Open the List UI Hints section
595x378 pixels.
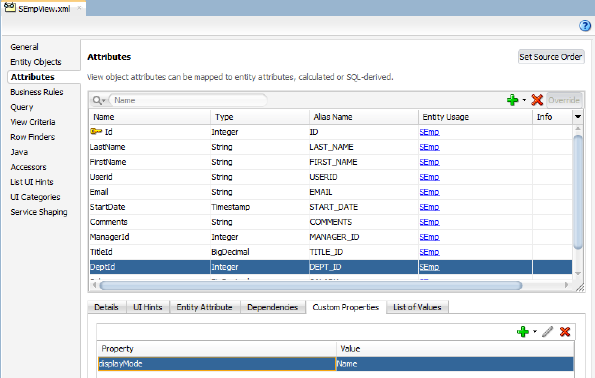(32, 182)
